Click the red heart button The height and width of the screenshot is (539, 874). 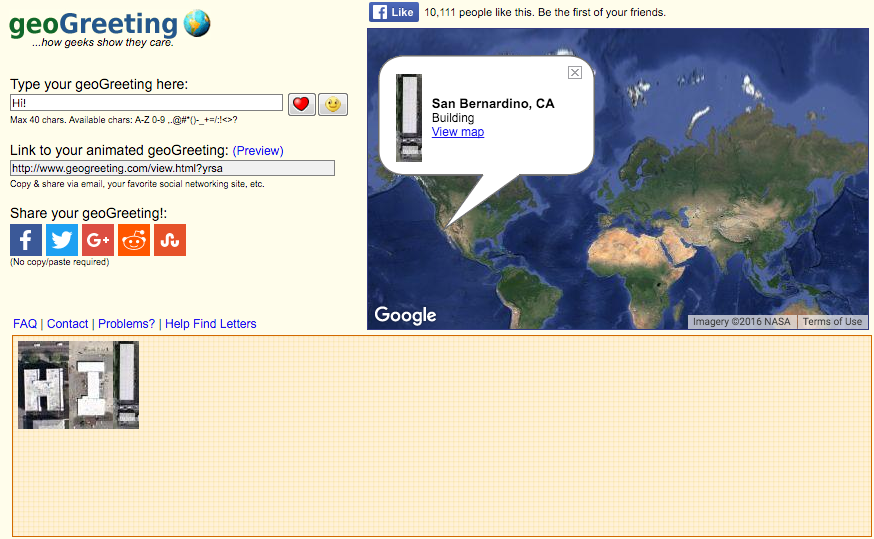[302, 104]
